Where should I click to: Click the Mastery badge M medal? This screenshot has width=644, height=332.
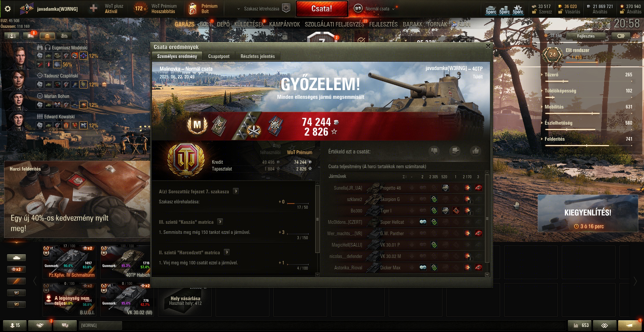pyautogui.click(x=197, y=125)
